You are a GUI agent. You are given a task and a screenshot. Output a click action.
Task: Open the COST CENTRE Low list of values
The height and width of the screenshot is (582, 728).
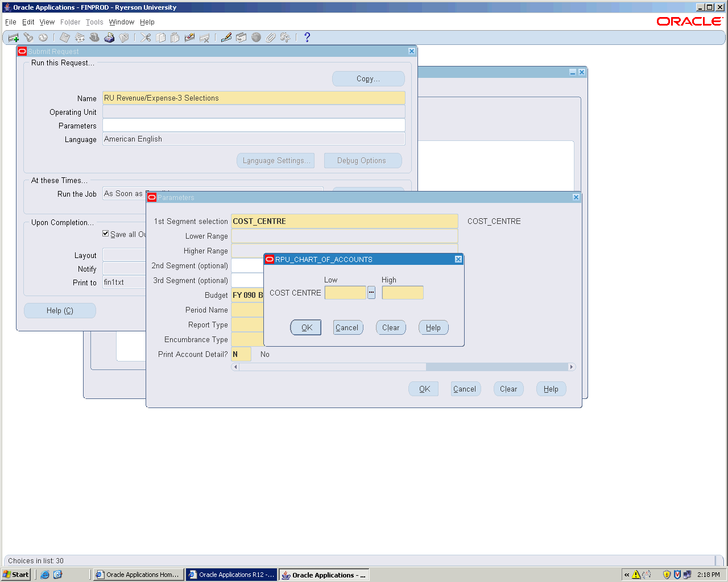(x=371, y=293)
